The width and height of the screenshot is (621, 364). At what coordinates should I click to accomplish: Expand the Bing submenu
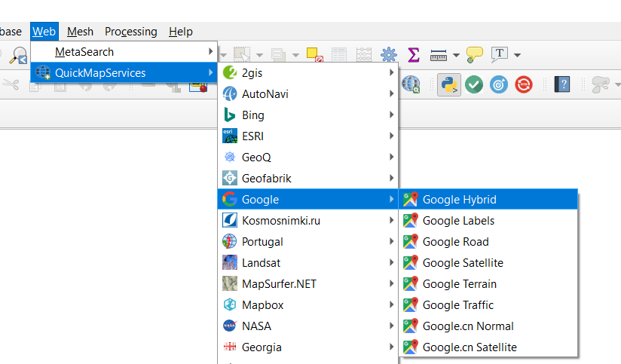[308, 115]
